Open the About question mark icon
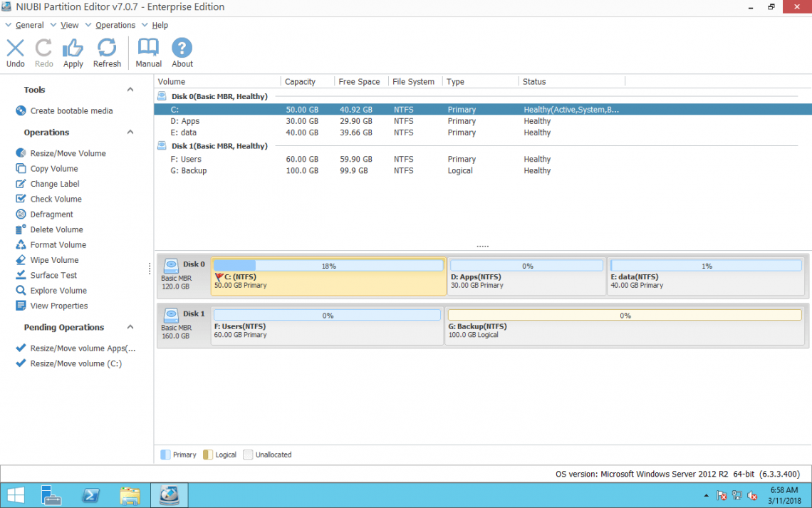812x508 pixels. point(182,48)
